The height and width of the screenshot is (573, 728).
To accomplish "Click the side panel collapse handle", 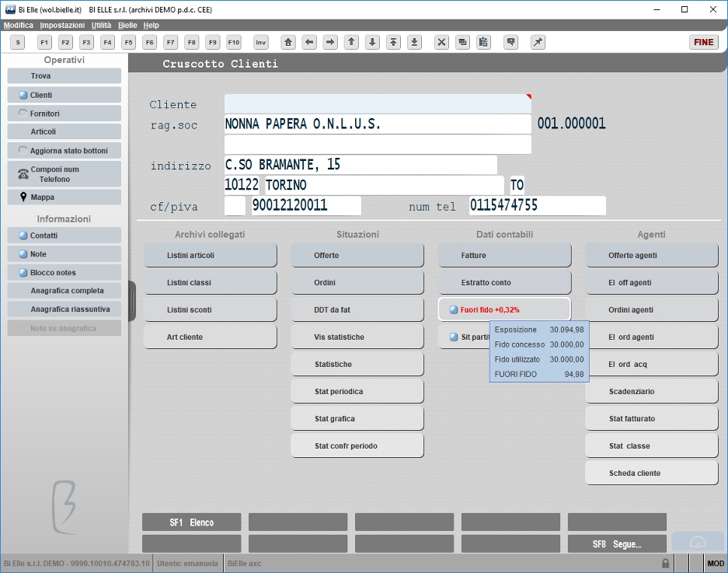I will click(x=132, y=301).
